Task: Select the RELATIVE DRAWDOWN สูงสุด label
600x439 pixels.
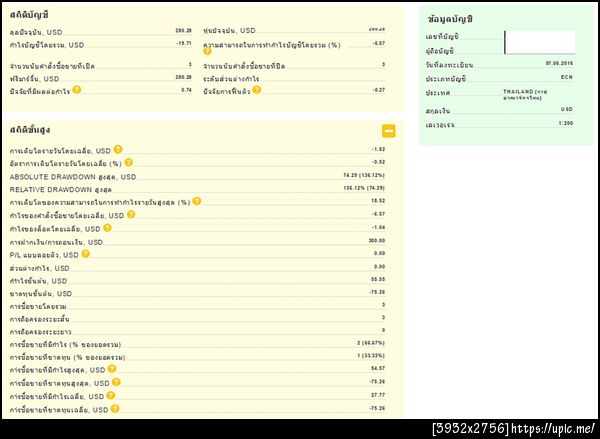Action: click(x=60, y=190)
